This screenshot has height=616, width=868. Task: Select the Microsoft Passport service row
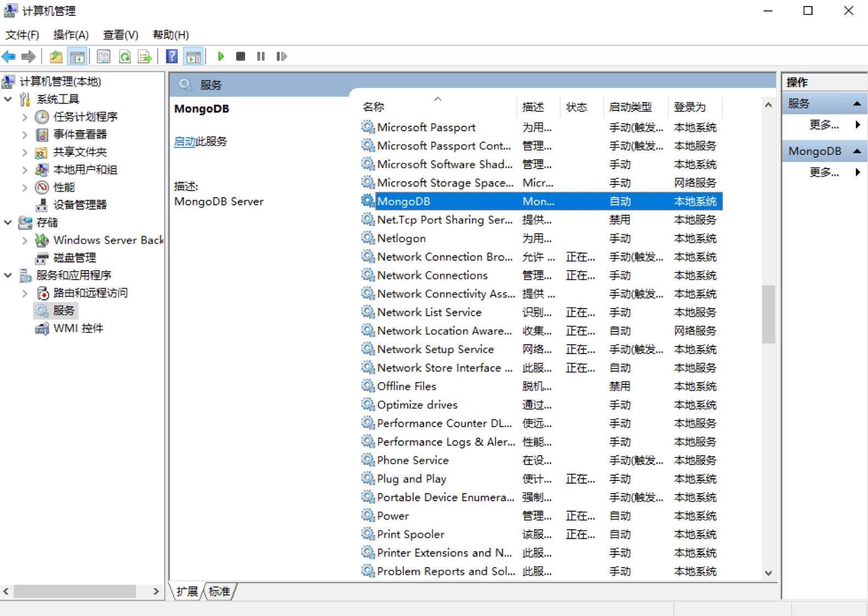(x=541, y=127)
